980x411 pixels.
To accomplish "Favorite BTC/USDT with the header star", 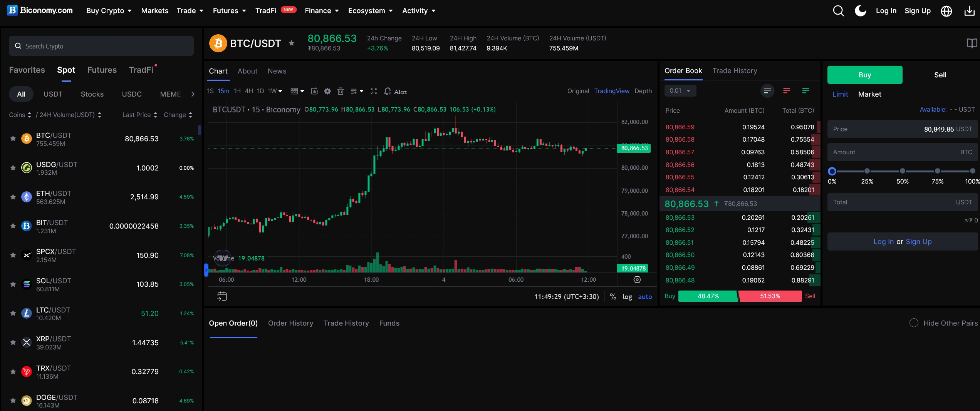I will pos(292,43).
